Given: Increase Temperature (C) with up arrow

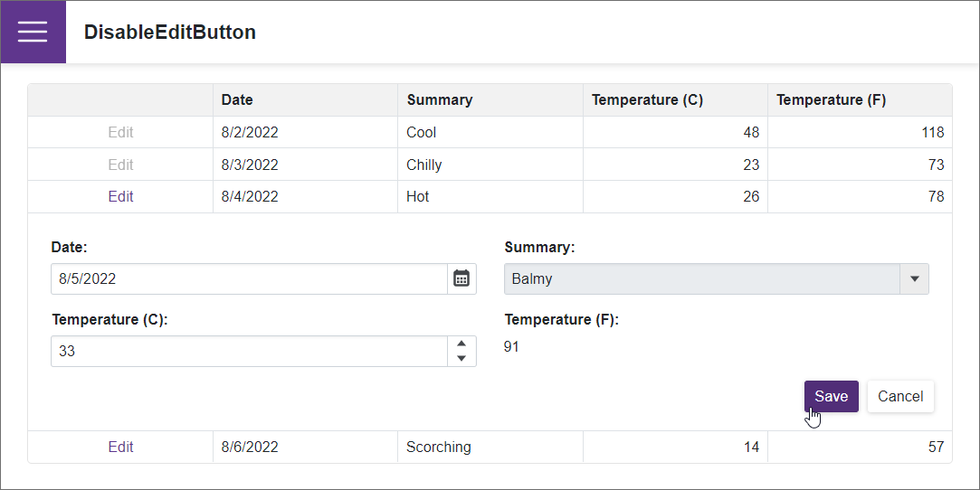Looking at the screenshot, I should click(x=461, y=344).
